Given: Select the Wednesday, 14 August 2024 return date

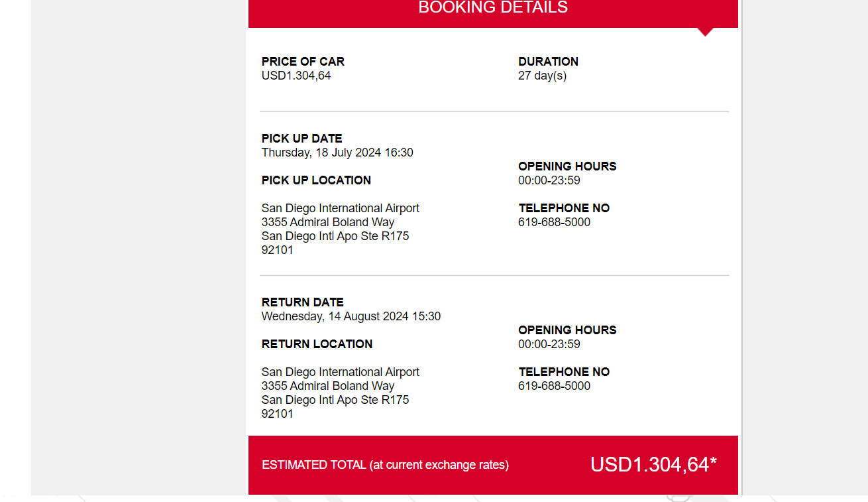Looking at the screenshot, I should point(351,316).
